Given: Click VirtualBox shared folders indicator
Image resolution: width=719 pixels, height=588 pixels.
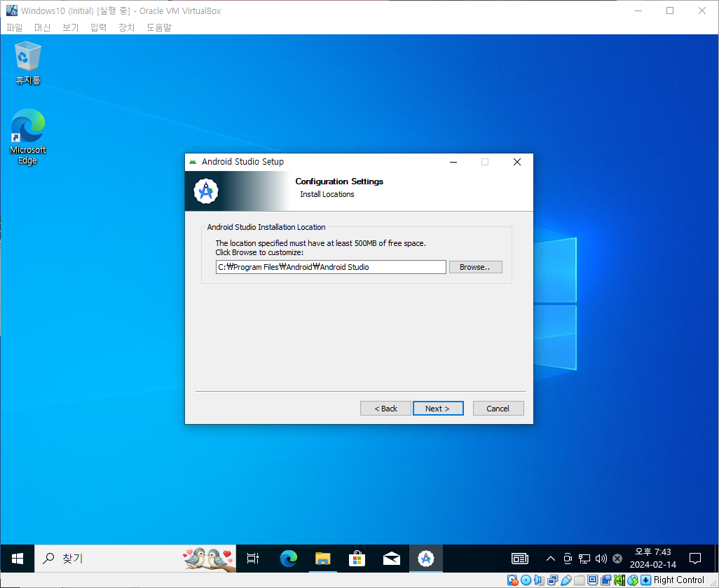Looking at the screenshot, I should point(579,580).
